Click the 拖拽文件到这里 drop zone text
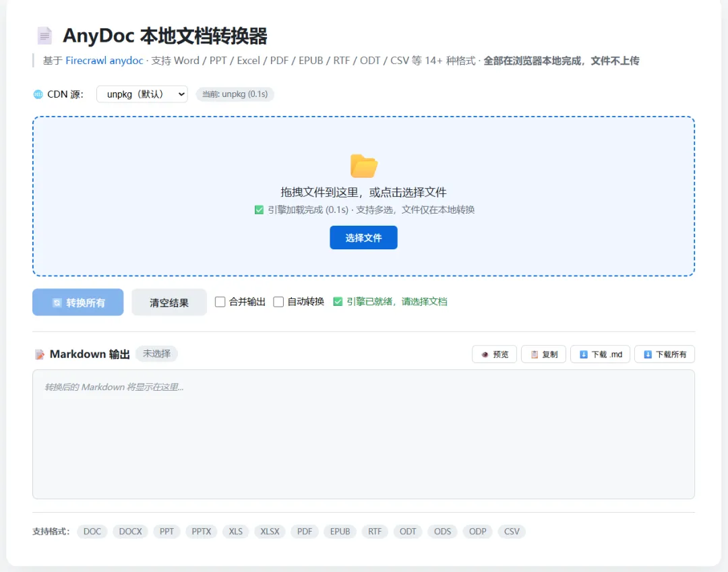This screenshot has width=728, height=572. [x=363, y=192]
